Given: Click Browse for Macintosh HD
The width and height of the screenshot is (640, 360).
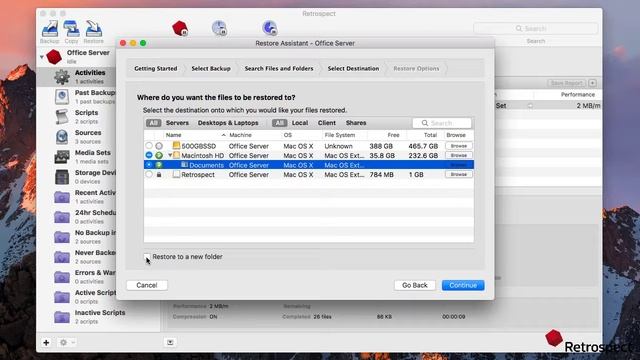Looking at the screenshot, I should [x=459, y=155].
